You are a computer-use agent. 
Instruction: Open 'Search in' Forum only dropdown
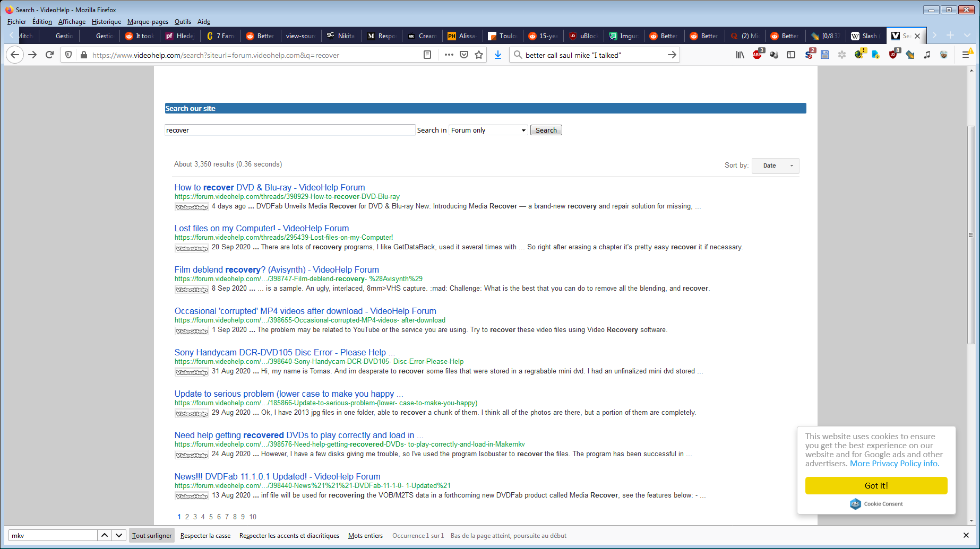488,130
